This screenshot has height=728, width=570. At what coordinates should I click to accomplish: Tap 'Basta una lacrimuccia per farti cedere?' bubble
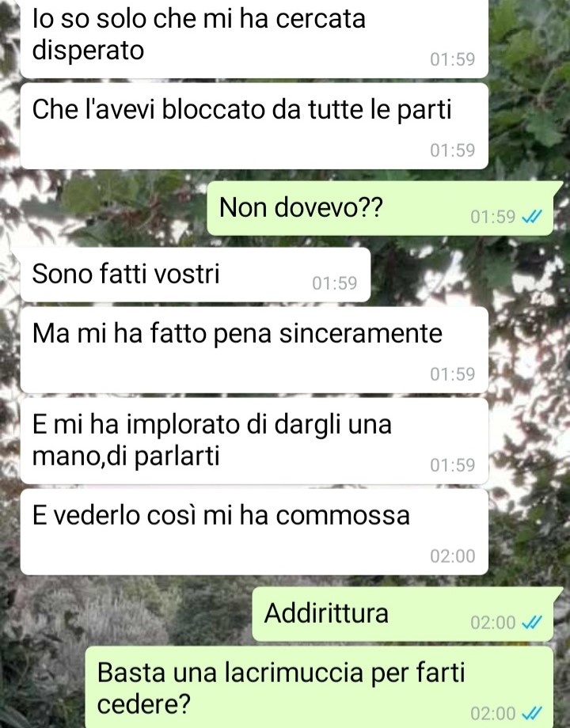click(319, 687)
